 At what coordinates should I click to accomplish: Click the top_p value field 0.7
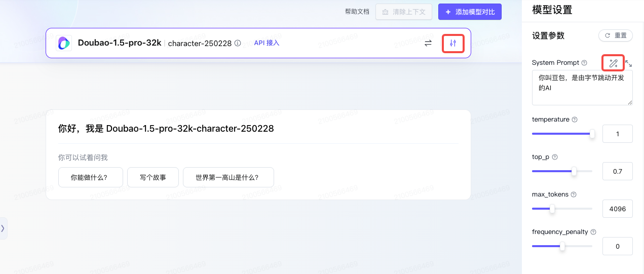(x=618, y=171)
